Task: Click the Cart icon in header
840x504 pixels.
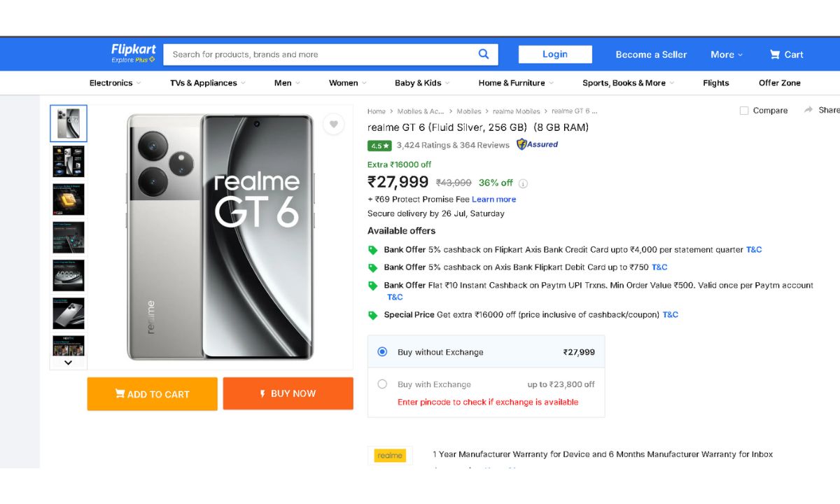Action: coord(775,55)
